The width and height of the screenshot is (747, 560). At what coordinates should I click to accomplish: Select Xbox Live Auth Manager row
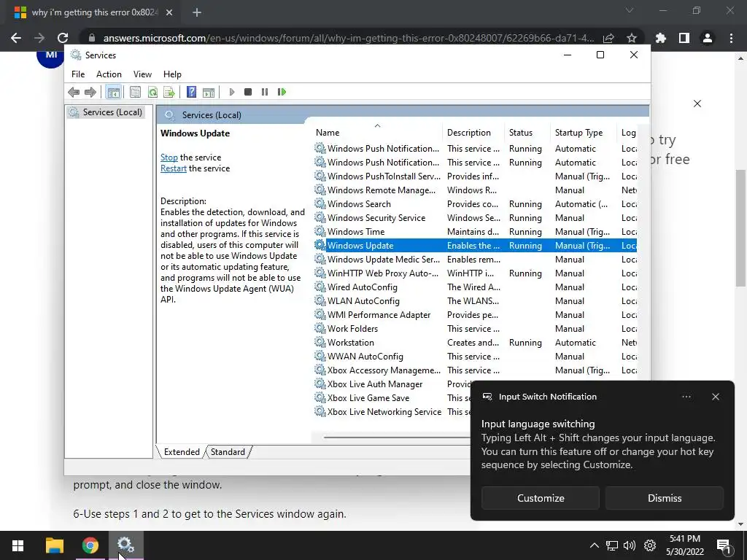pyautogui.click(x=392, y=384)
